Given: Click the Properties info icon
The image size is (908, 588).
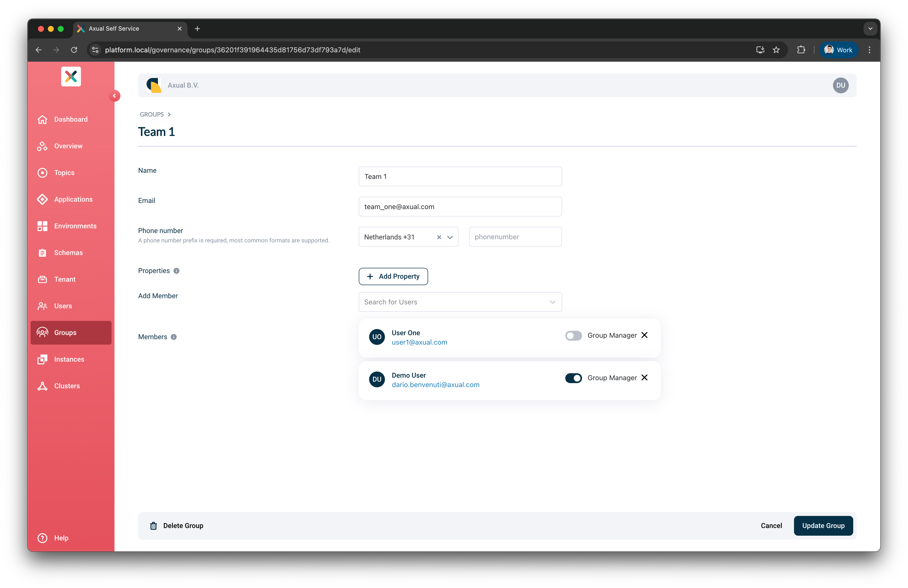Looking at the screenshot, I should (176, 271).
